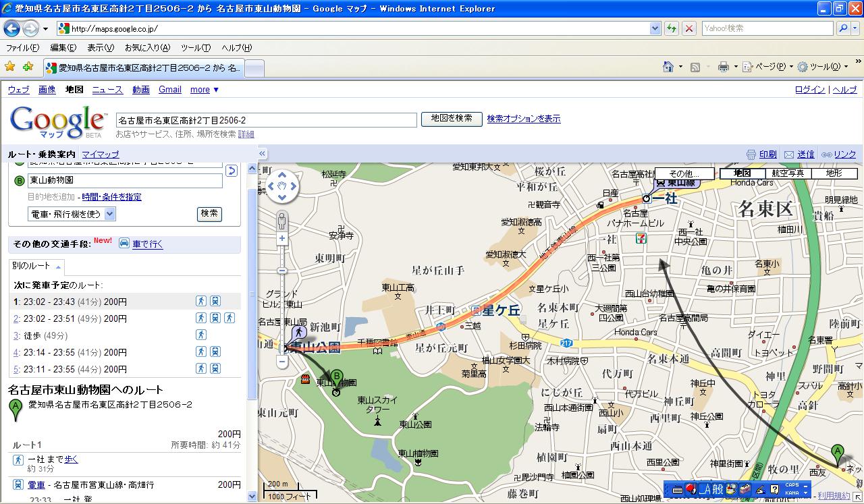The image size is (864, 504).
Task: Open the search provider dropdown arrow
Action: [855, 28]
